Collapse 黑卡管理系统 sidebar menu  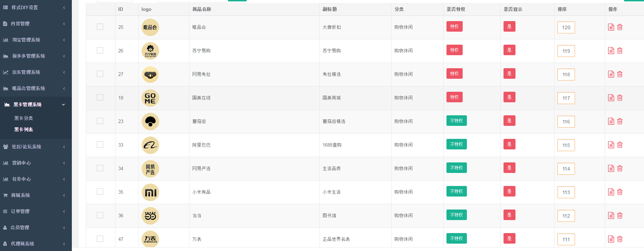pos(36,104)
